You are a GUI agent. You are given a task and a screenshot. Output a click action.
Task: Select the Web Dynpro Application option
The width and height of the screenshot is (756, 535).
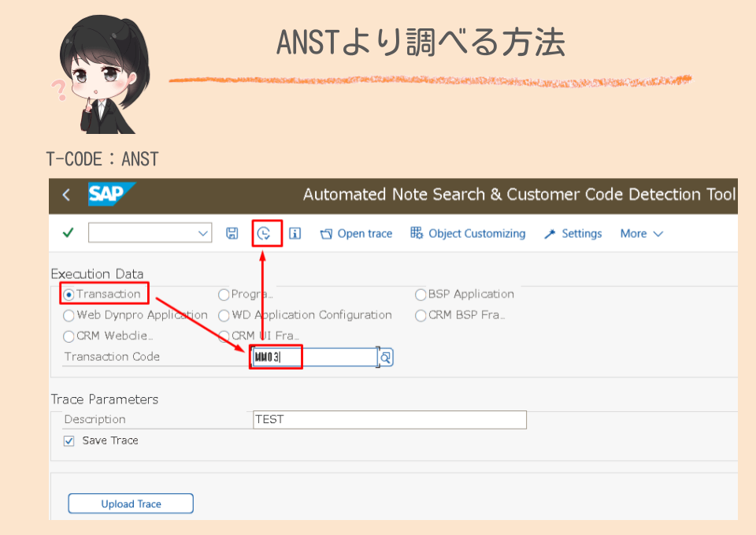(69, 315)
